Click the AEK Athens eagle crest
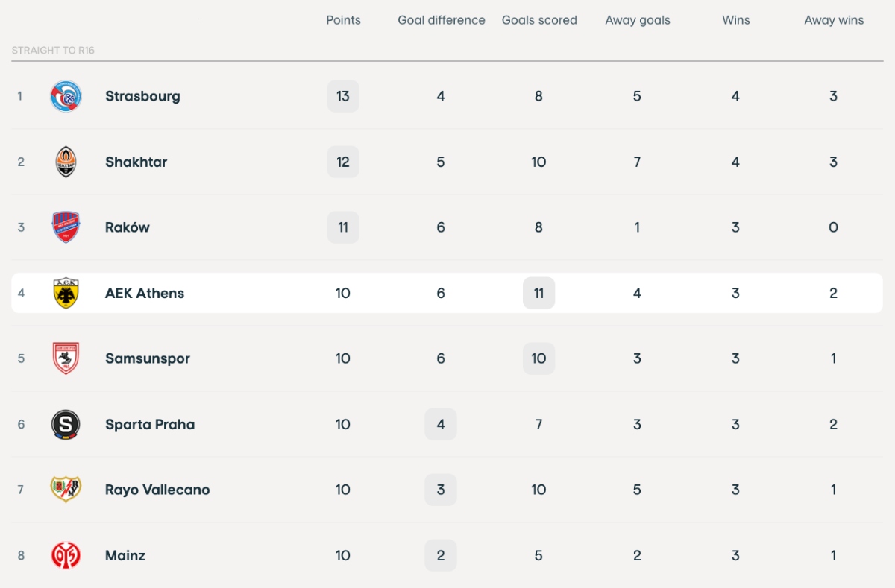 click(x=66, y=293)
